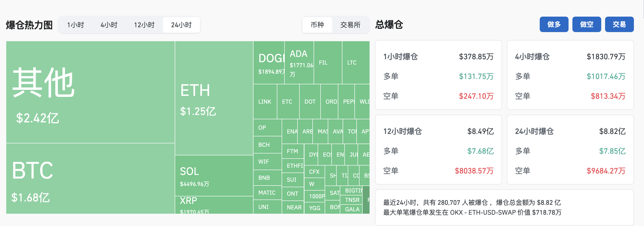Click the LINK tile in heatmap

pyautogui.click(x=265, y=101)
